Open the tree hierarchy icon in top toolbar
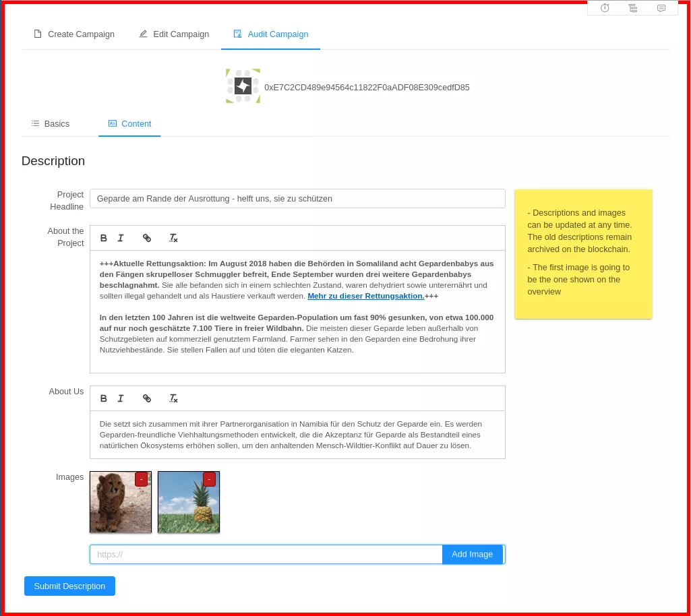 tap(633, 8)
